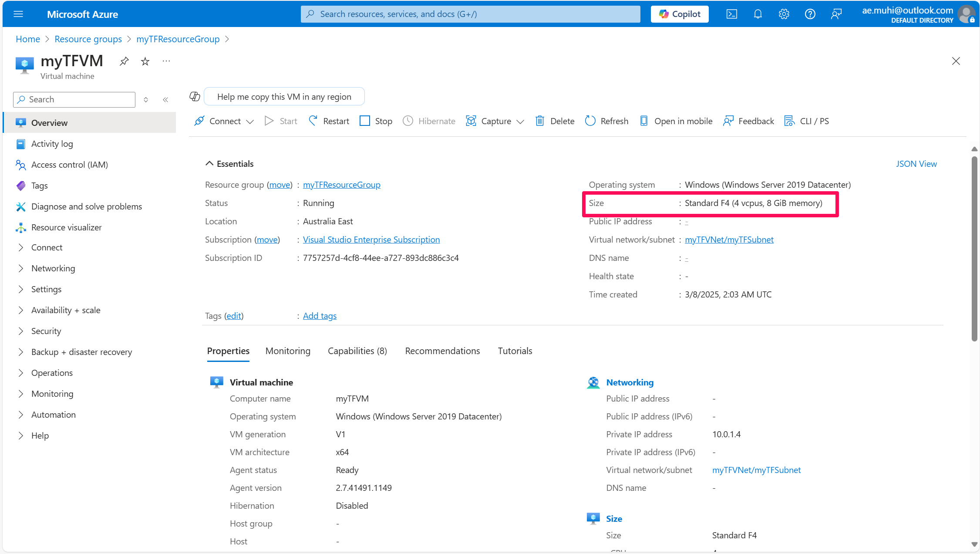Screen dimensions: 980x554
Task: Close the myTFVM blade
Action: pos(956,61)
